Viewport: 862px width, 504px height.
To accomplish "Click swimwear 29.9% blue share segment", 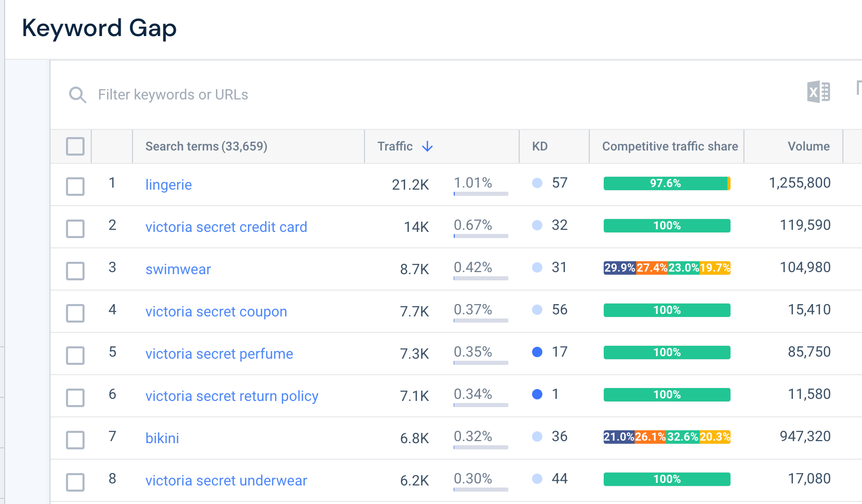I will click(x=620, y=268).
